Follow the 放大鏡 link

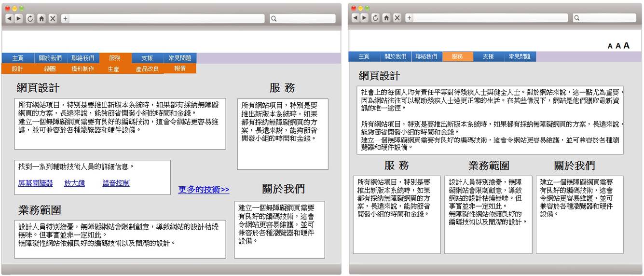coord(74,183)
